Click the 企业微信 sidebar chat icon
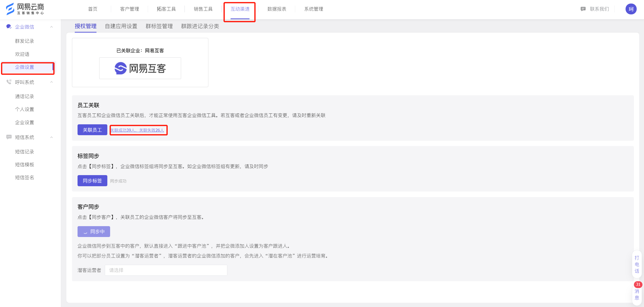 (9, 27)
